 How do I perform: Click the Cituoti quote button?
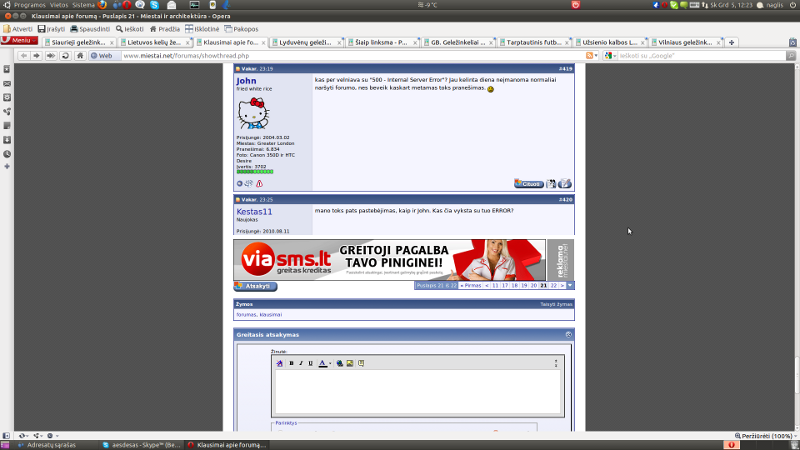pos(529,184)
